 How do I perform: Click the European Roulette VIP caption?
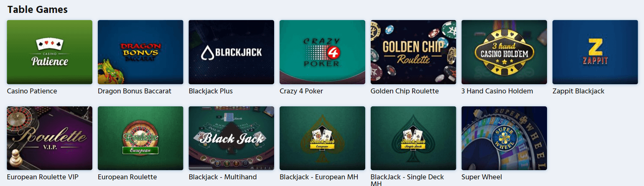(x=43, y=177)
